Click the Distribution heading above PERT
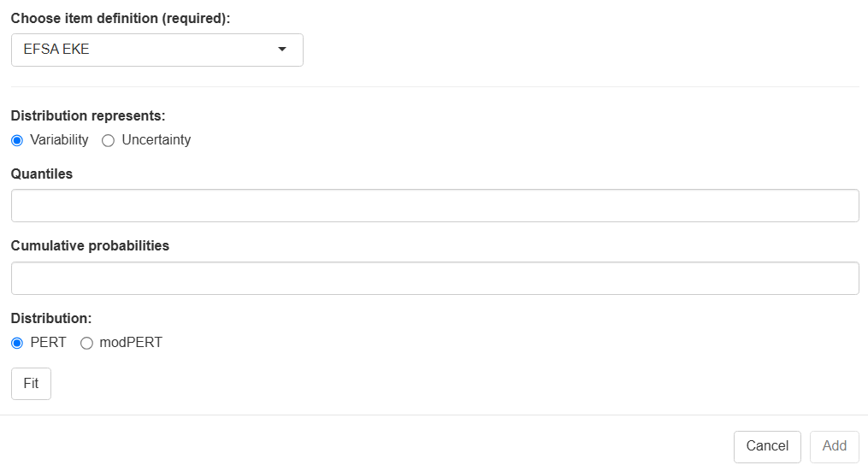Screen dimensions: 868x471 50,319
